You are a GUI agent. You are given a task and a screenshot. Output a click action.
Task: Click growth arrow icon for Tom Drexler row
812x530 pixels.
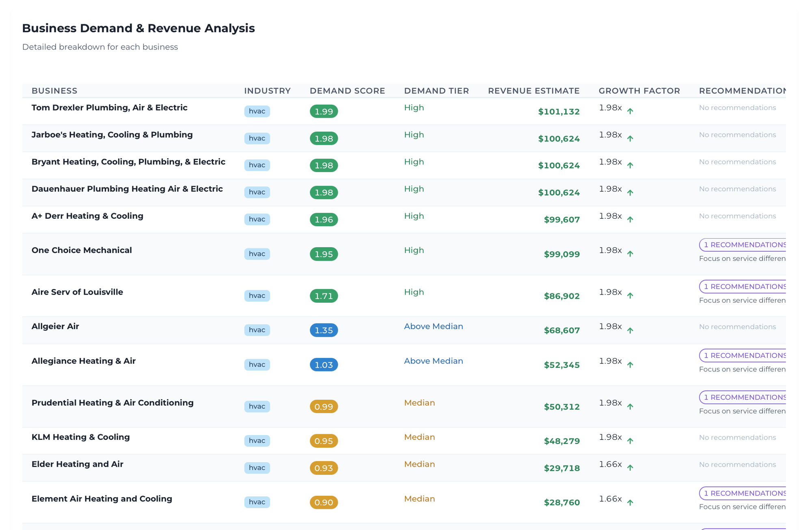(x=630, y=111)
